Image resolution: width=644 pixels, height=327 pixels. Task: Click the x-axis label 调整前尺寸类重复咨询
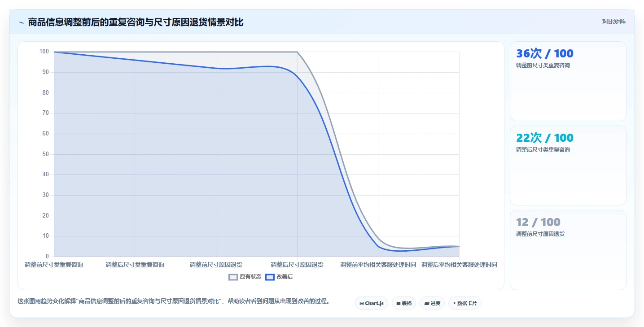54,265
